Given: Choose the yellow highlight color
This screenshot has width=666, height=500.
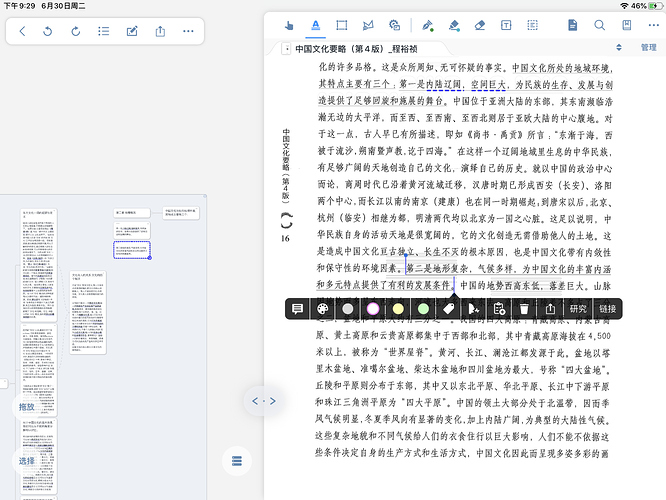Looking at the screenshot, I should pos(398,309).
